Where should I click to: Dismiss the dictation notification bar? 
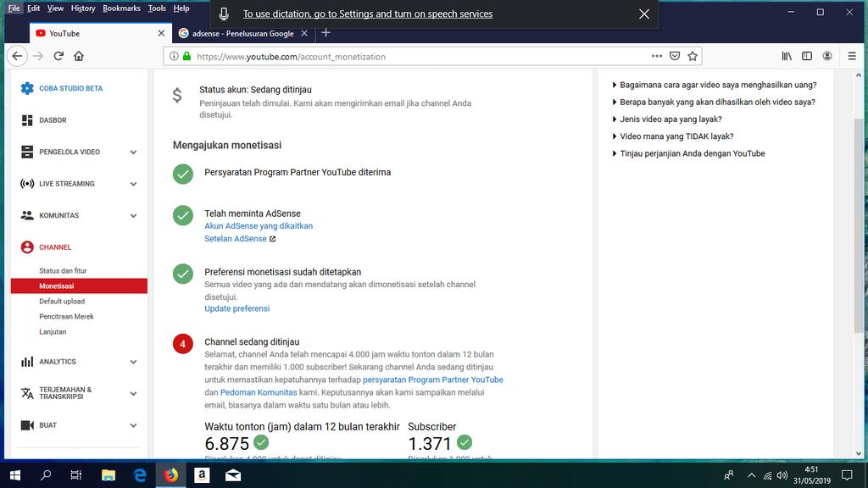click(644, 14)
